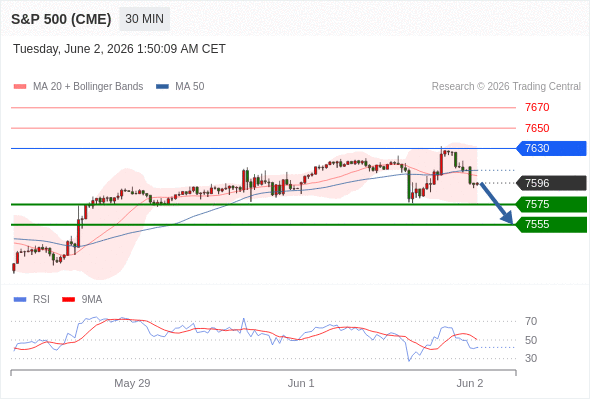Click the Jun 2 date axis label
Image resolution: width=590 pixels, height=400 pixels.
(470, 383)
